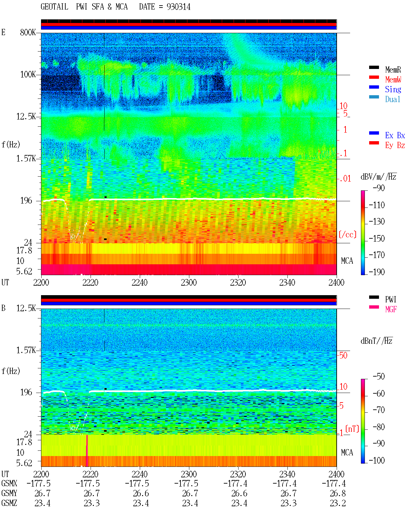This screenshot has width=420, height=523.
Task: Click the 'Ey Bz' legend label
Action: 395,145
